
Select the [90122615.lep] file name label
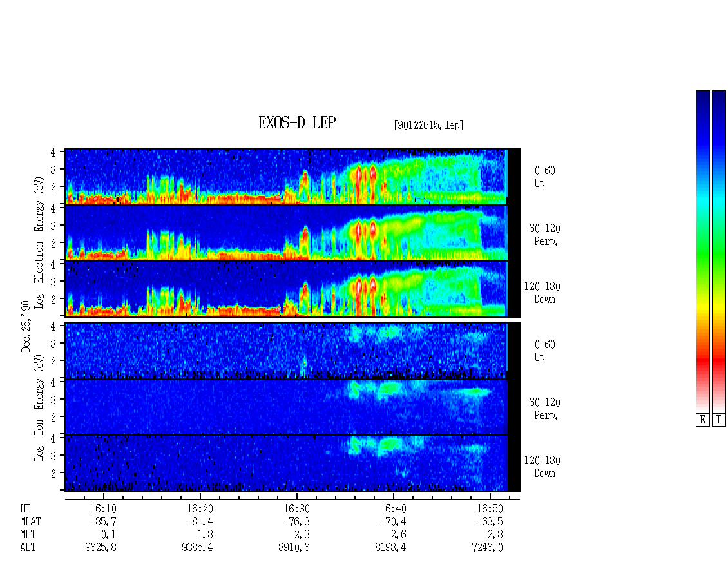(428, 125)
